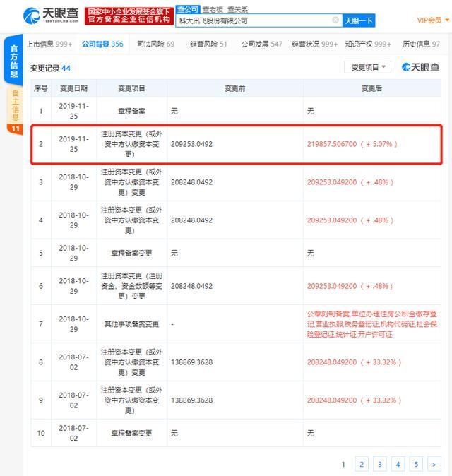Open the 公司发展 547 tab
The height and width of the screenshot is (476, 452).
pos(262,44)
